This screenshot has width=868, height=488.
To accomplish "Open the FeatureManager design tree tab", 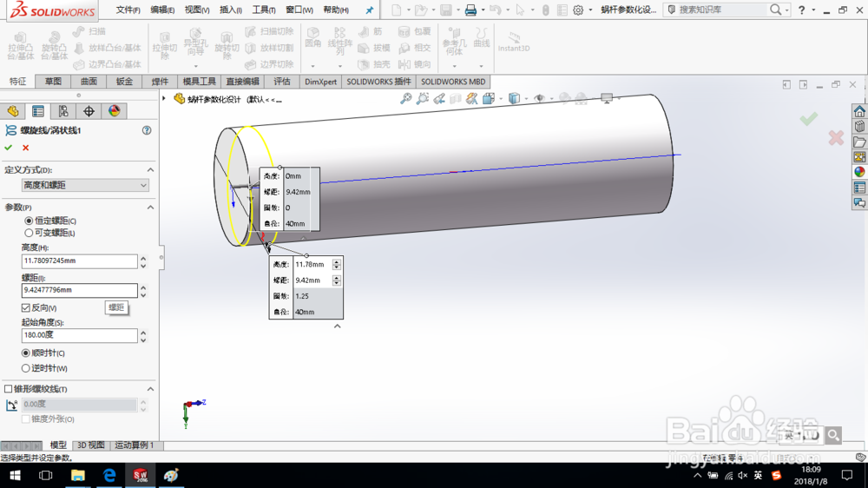I will pyautogui.click(x=13, y=111).
